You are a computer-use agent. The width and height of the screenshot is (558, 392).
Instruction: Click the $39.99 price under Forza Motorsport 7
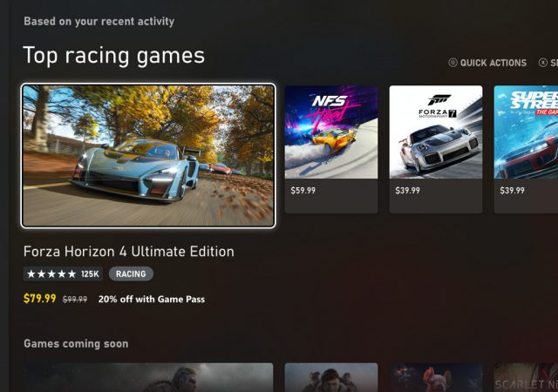[x=408, y=190]
